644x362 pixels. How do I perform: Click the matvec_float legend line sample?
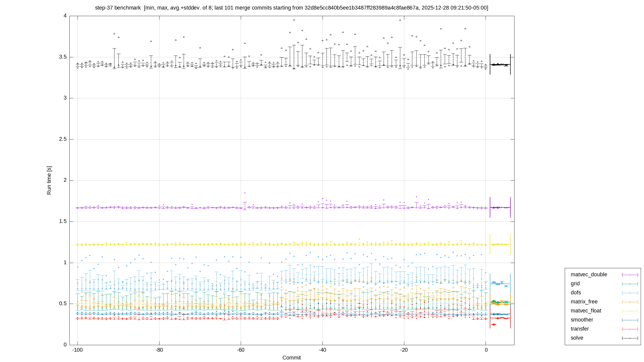click(x=630, y=311)
